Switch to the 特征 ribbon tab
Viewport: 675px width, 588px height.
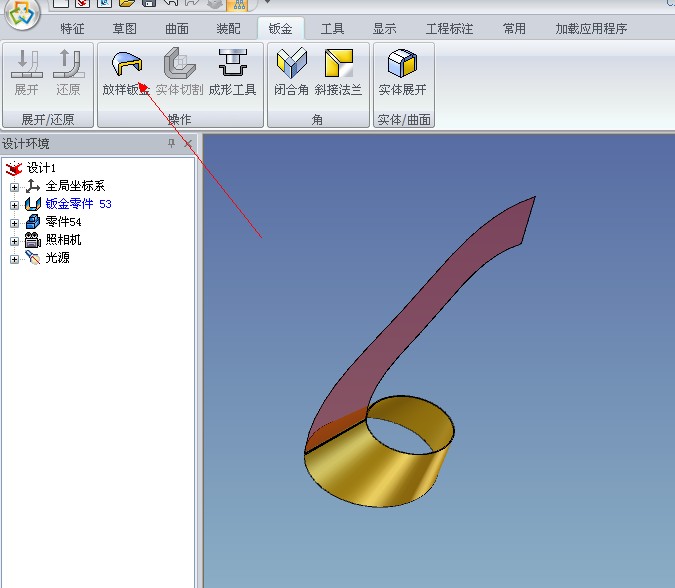click(x=72, y=28)
